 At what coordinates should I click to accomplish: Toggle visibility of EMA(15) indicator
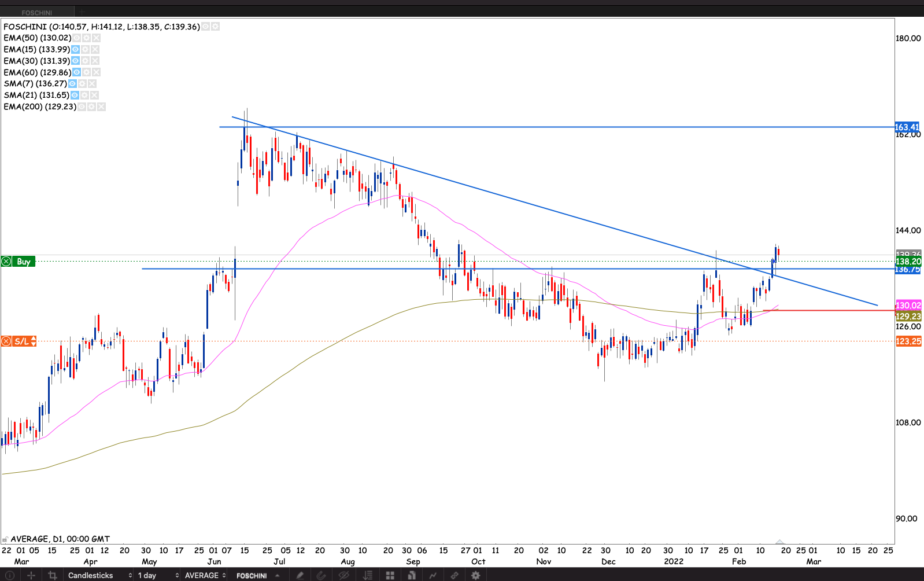pyautogui.click(x=75, y=49)
